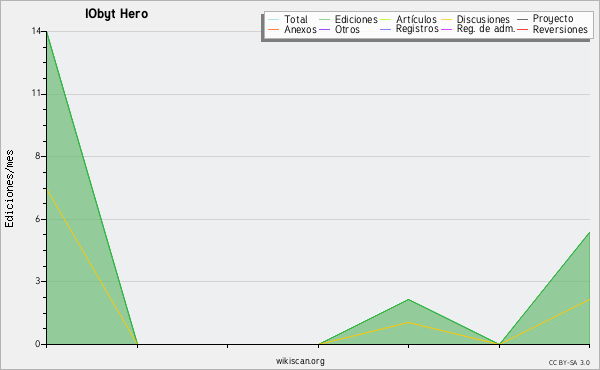Image resolution: width=600 pixels, height=370 pixels.
Task: Click the green Ediciones line swatch
Action: point(324,20)
